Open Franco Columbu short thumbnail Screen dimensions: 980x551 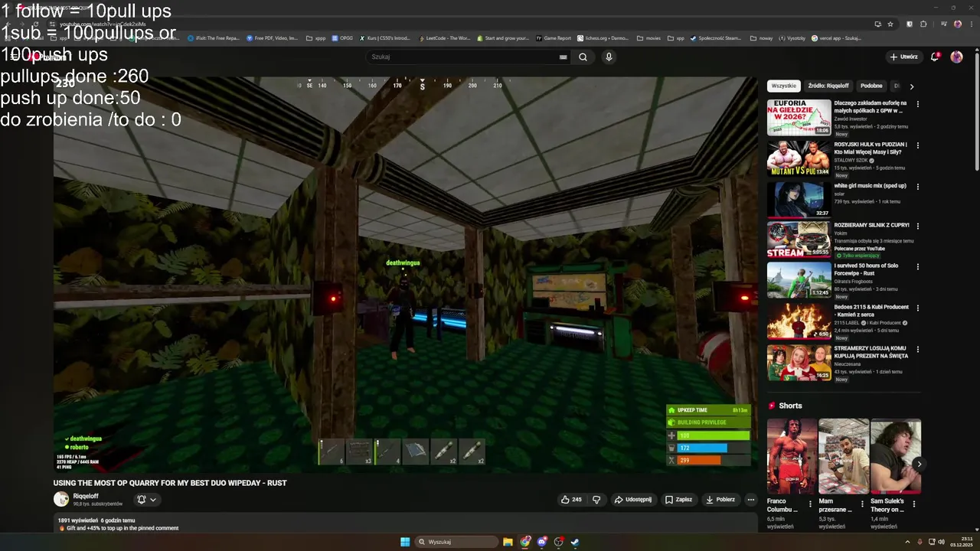[x=792, y=455]
